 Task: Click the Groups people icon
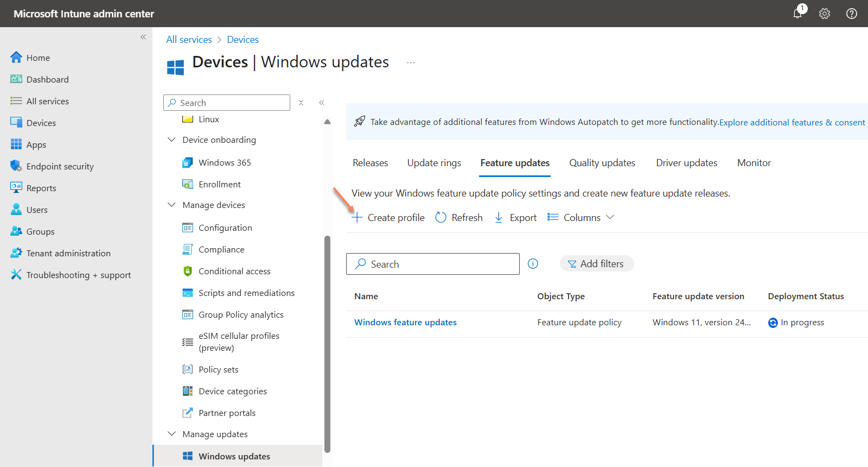click(16, 231)
